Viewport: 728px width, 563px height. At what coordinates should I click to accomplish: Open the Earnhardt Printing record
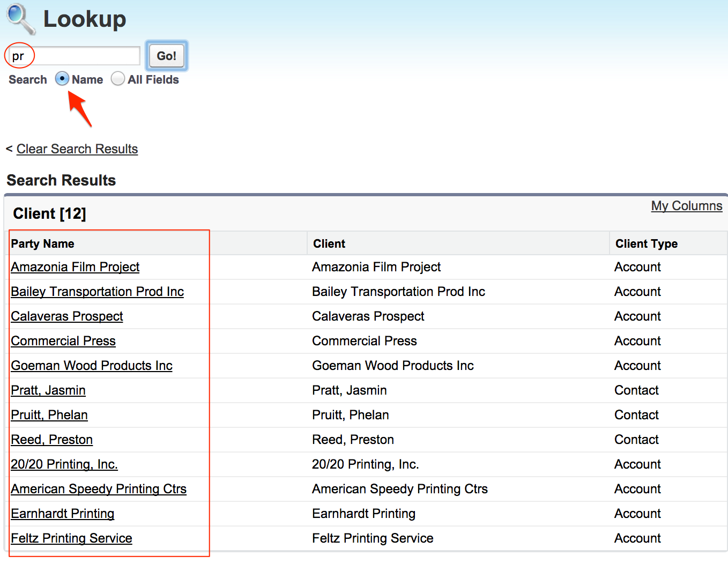pyautogui.click(x=62, y=514)
